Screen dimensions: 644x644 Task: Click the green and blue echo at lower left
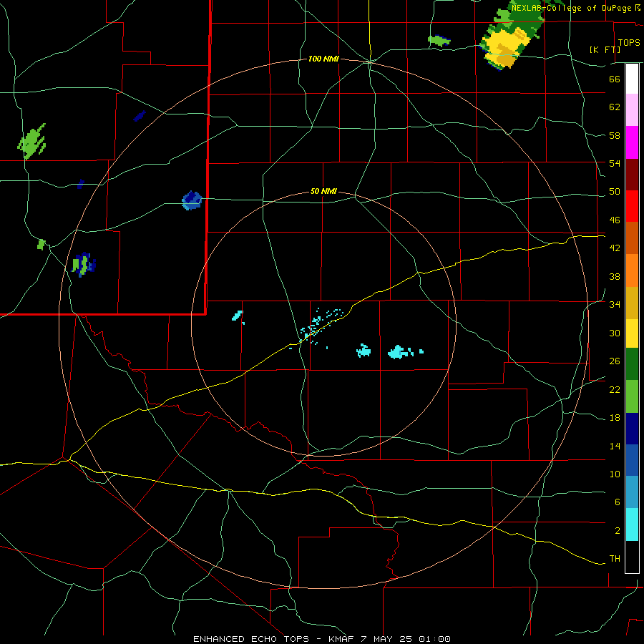(84, 265)
